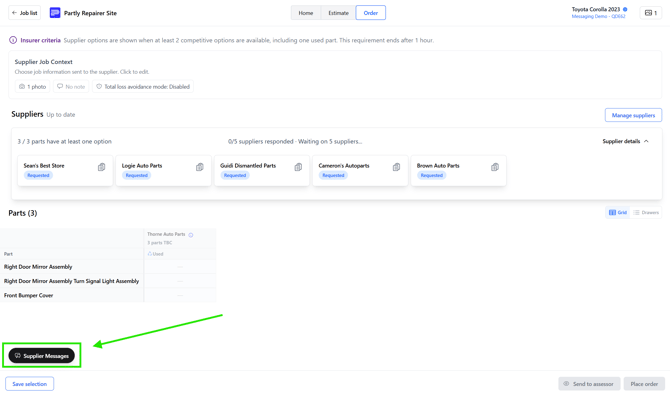Copy icon on Sean's Best Store card
This screenshot has width=670, height=396.
(101, 167)
